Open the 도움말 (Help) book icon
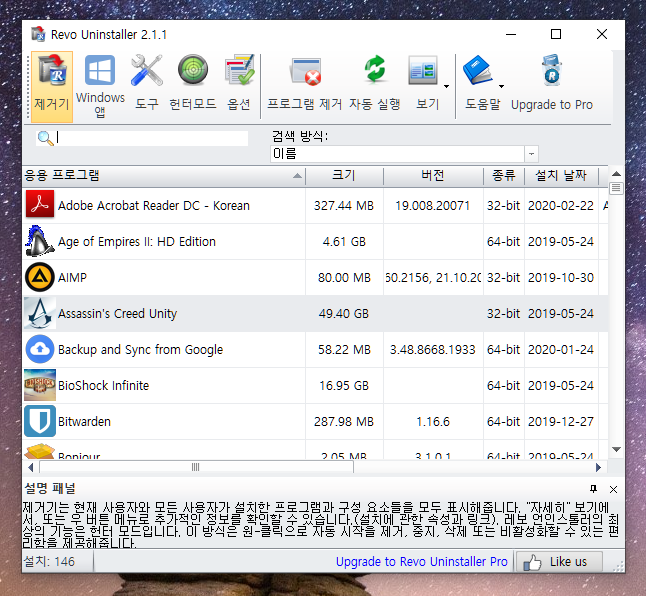Image resolution: width=646 pixels, height=596 pixels. tap(478, 70)
